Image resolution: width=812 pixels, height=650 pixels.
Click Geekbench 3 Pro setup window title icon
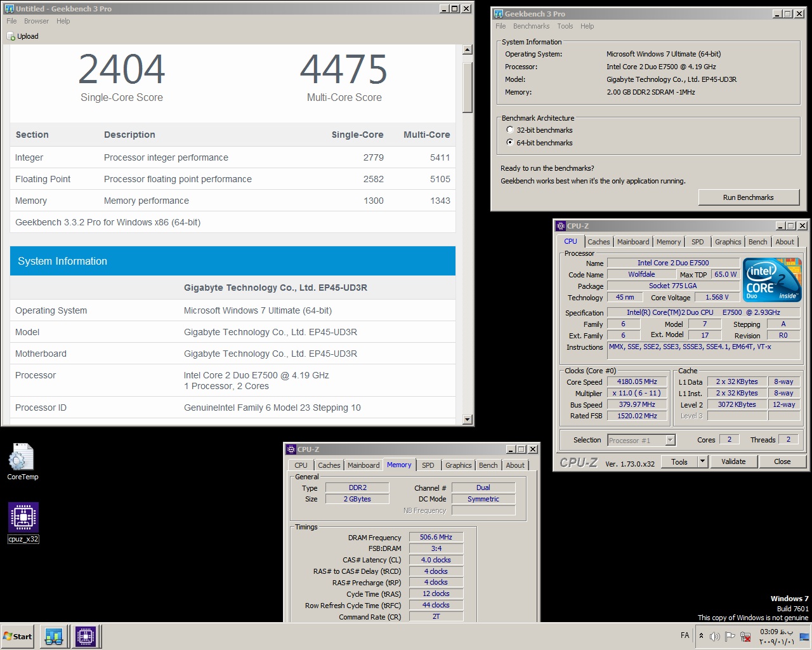pyautogui.click(x=499, y=13)
